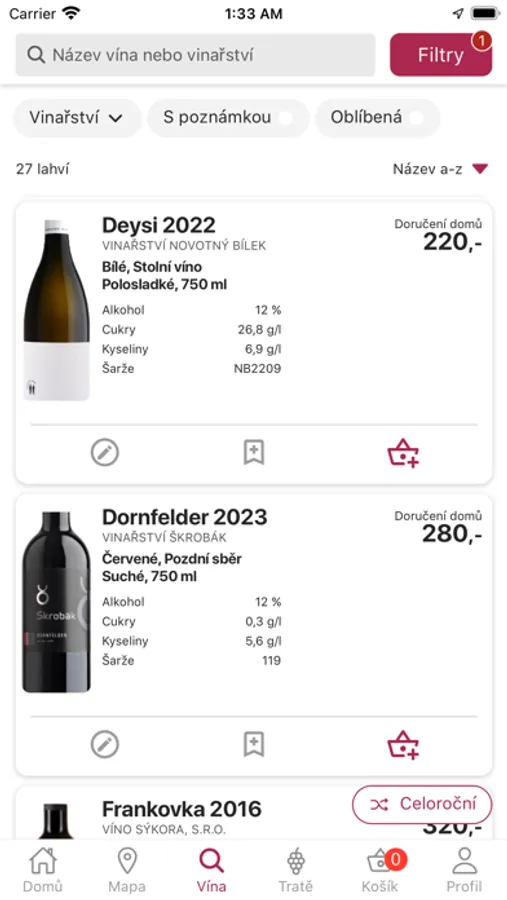This screenshot has height=900, width=507.
Task: Toggle the Celoroční shuffle button
Action: tap(422, 804)
